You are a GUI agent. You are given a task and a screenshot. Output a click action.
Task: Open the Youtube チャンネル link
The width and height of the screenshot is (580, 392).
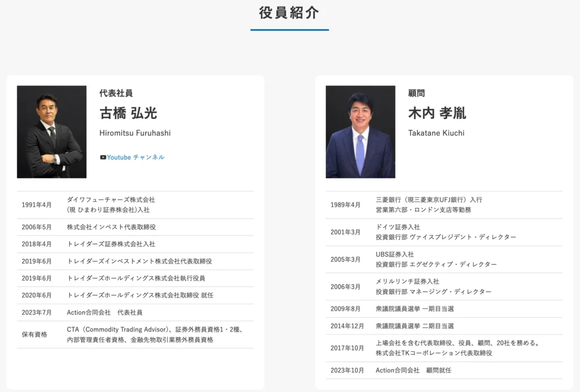(x=135, y=157)
